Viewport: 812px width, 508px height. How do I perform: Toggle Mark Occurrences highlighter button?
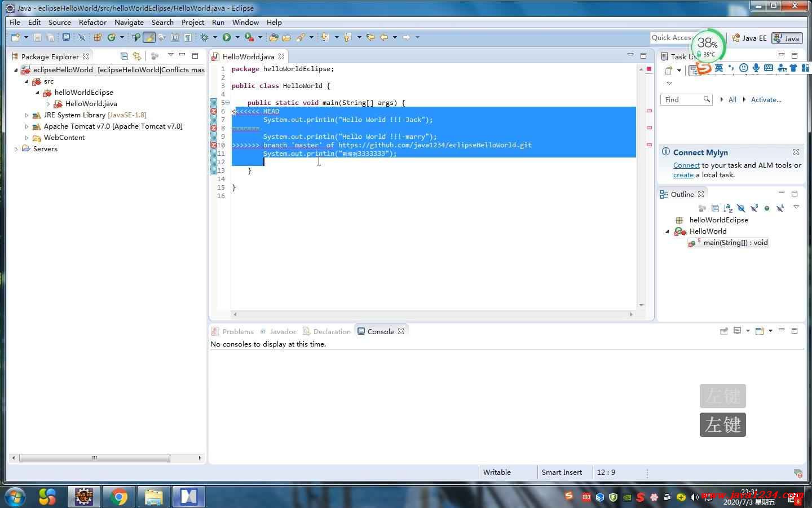click(x=149, y=37)
